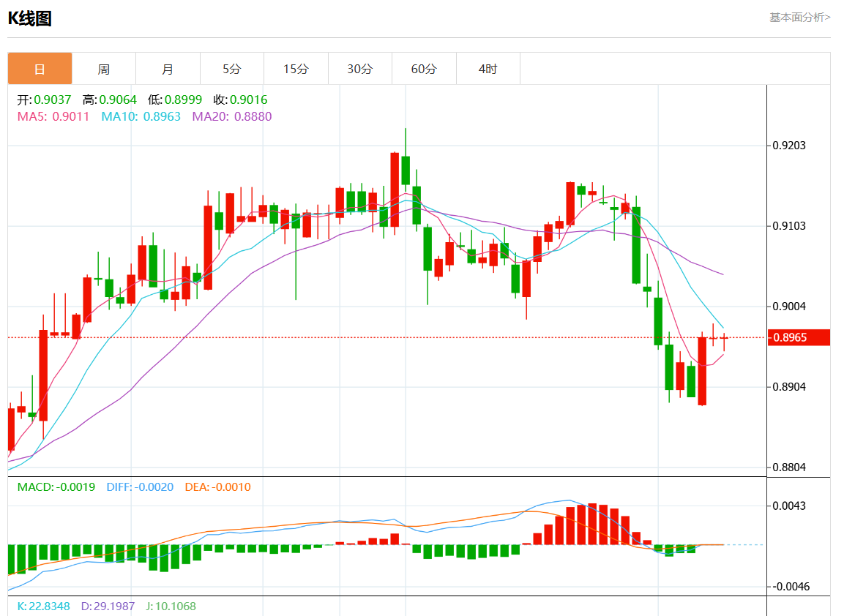Click the MA10 indicator label
Viewport: 855px width, 616px height.
point(141,116)
